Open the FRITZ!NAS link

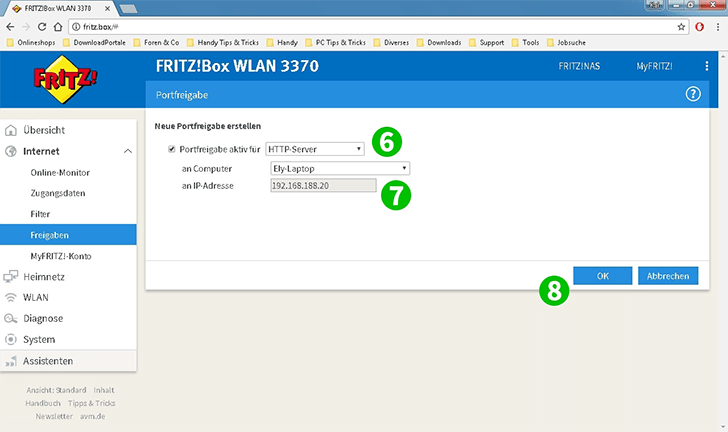pos(579,66)
